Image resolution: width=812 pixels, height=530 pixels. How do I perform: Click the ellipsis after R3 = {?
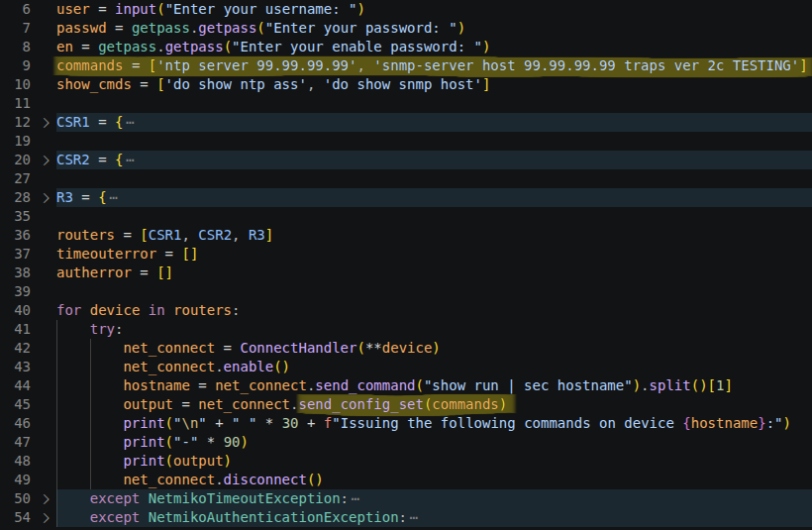pos(114,198)
